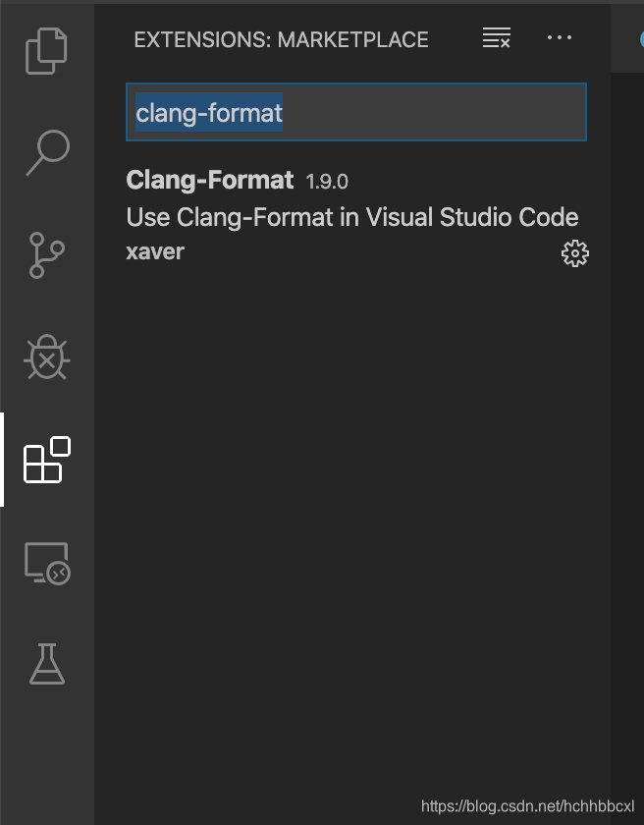Open the Explorer view in activity bar

point(47,51)
